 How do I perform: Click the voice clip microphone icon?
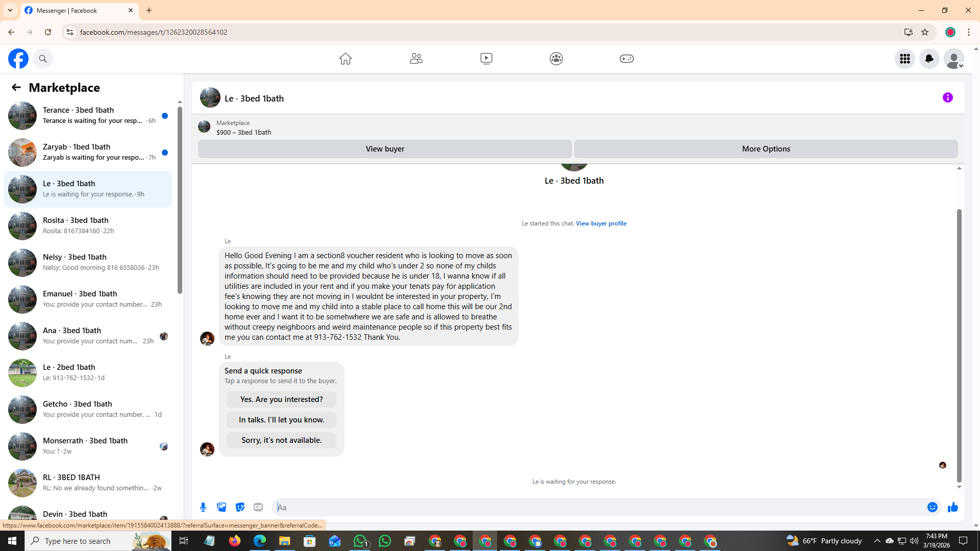point(203,507)
